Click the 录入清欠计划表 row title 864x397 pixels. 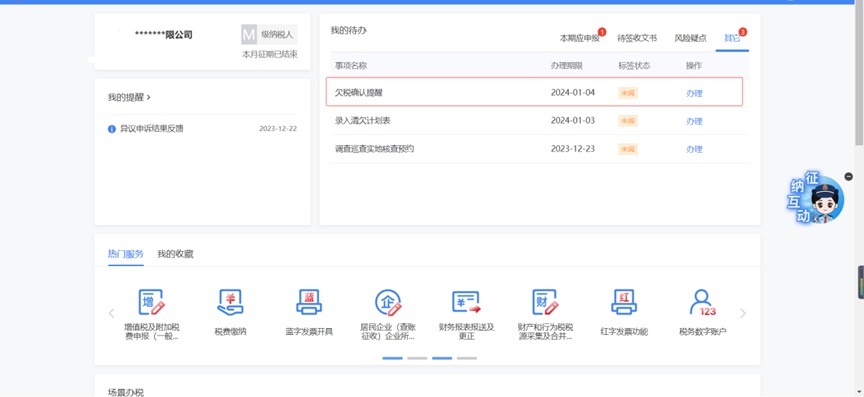click(x=363, y=121)
